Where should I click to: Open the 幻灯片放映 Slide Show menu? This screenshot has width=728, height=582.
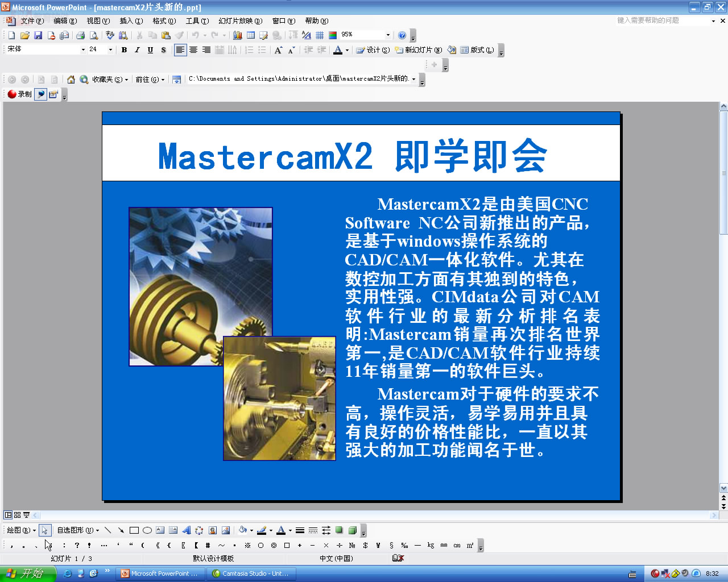240,21
